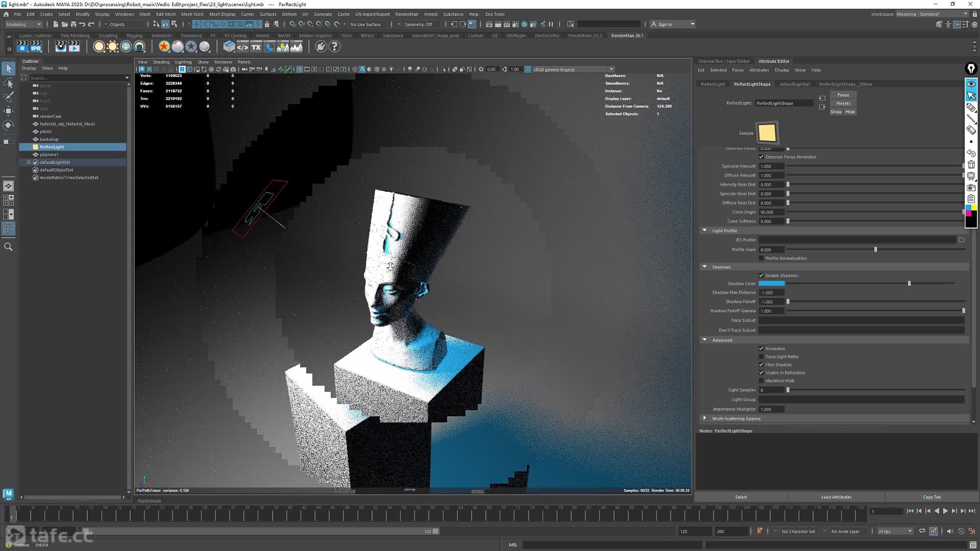Open the blue Shadow Color swatch
The image size is (980, 551).
coord(771,284)
